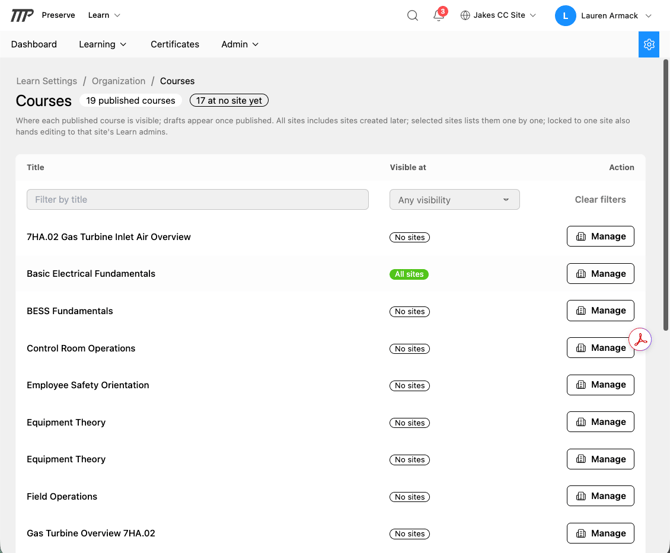Expand the Learn dropdown in top bar
Viewport: 670px width, 553px height.
[x=104, y=15]
